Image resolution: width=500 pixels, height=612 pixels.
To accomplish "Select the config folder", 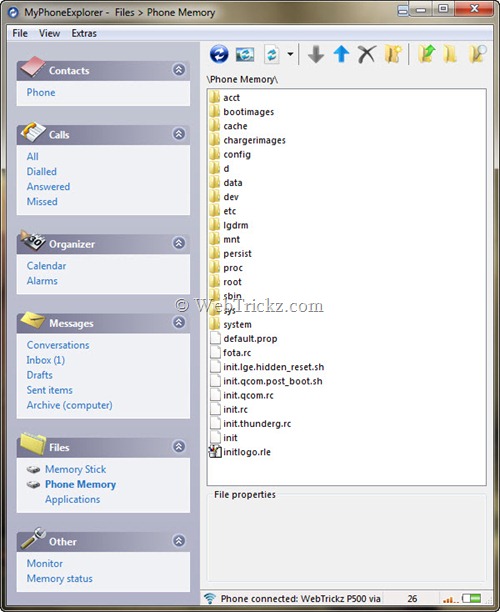I will point(237,155).
